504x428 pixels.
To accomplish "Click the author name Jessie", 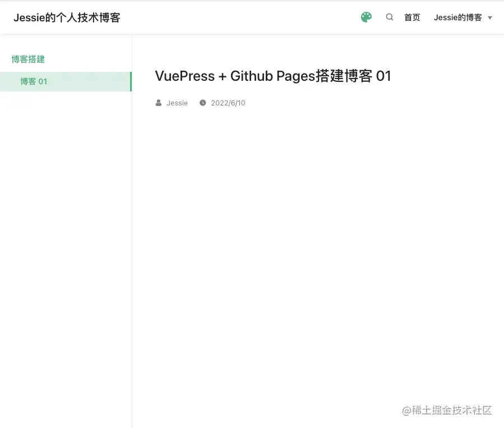I will pos(177,103).
